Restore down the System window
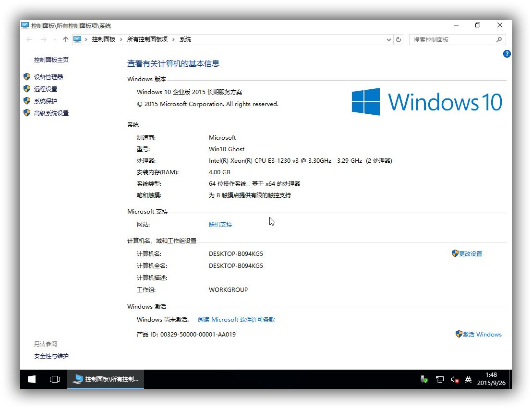The image size is (532, 409). (x=478, y=25)
